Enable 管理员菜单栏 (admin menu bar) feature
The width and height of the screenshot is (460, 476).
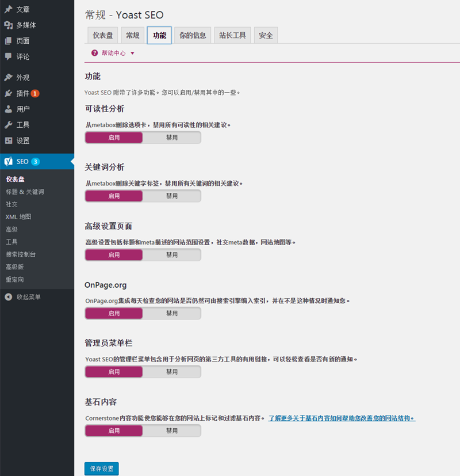tap(114, 371)
